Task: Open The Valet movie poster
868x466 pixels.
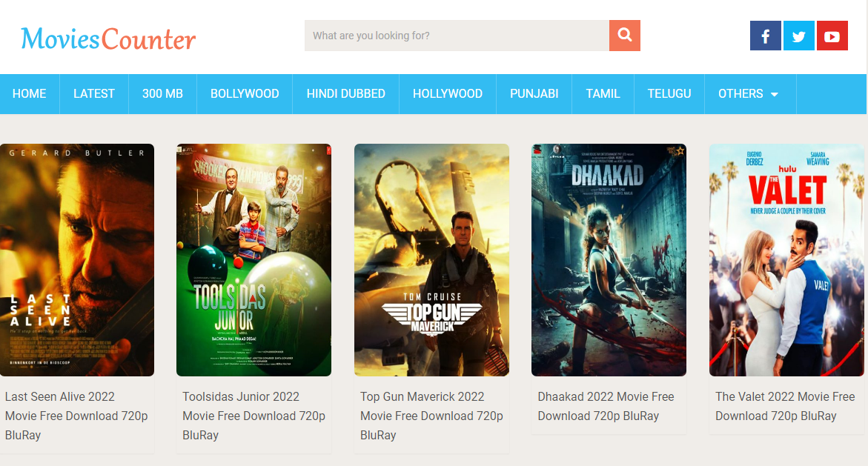Action: (x=786, y=260)
